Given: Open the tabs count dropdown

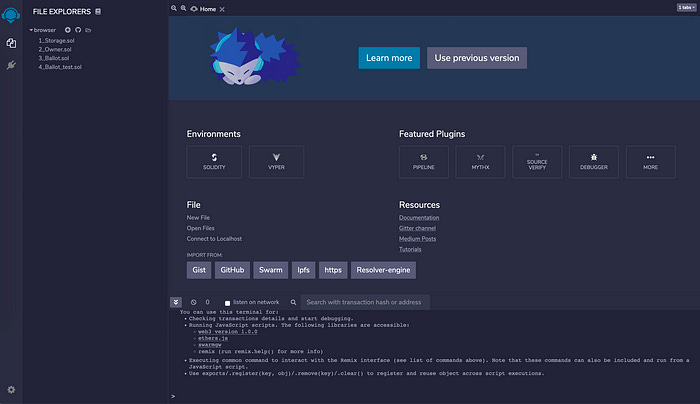Looking at the screenshot, I should pos(686,7).
